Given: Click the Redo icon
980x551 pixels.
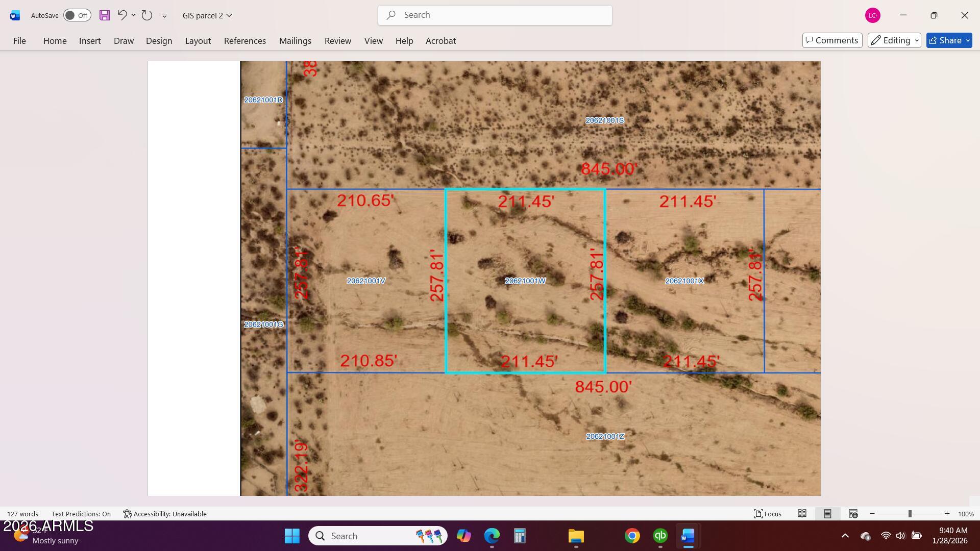Looking at the screenshot, I should point(147,15).
